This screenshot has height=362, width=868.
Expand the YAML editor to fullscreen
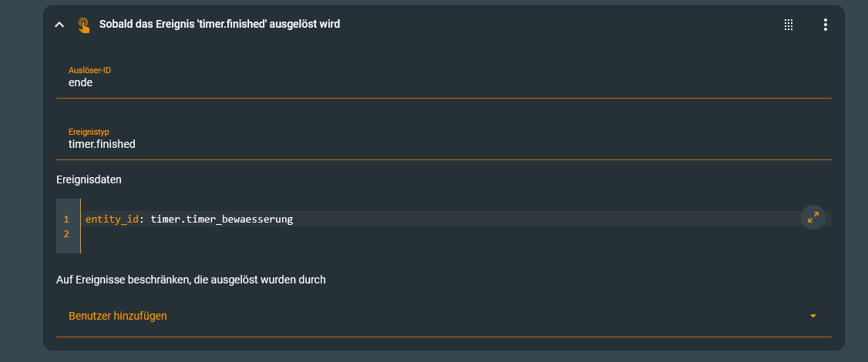[812, 218]
